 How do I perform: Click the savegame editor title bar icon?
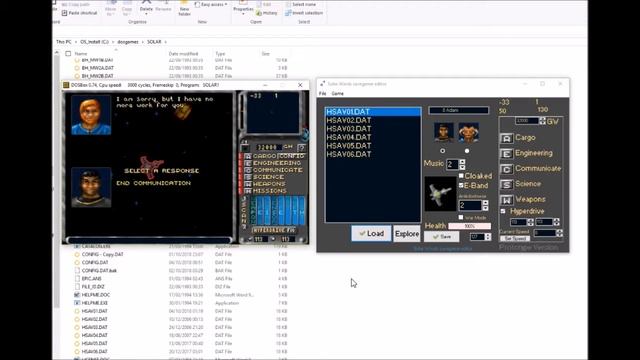pos(322,84)
